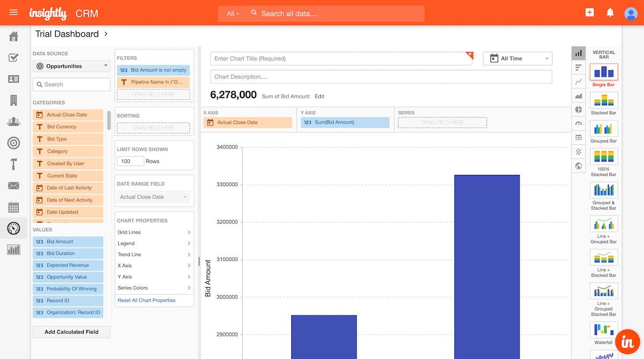This screenshot has height=359, width=644.
Task: Open the user profile avatar
Action: [631, 13]
